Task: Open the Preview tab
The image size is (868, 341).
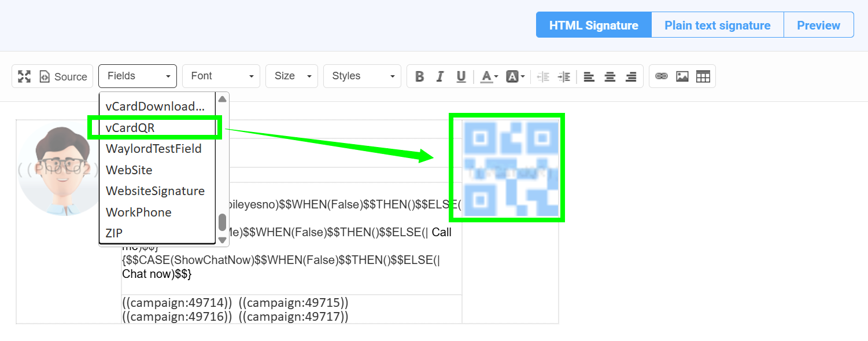Action: click(818, 25)
